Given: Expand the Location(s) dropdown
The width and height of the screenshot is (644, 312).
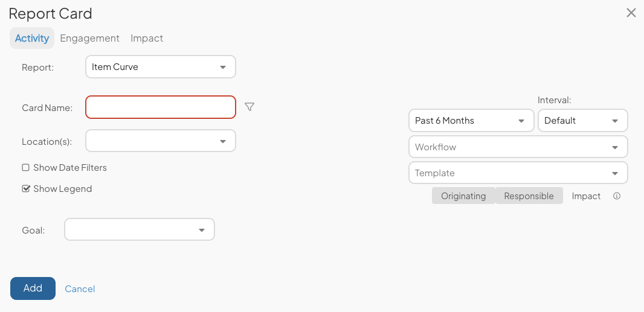Looking at the screenshot, I should pos(161,141).
